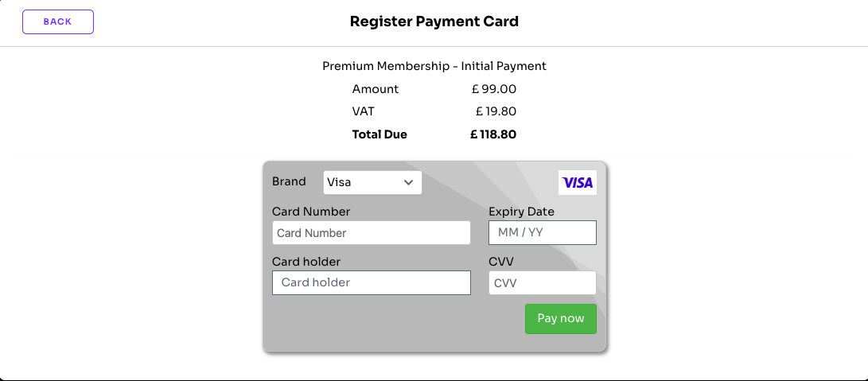This screenshot has height=381, width=868.
Task: Click into the MM / YY expiry field
Action: [543, 232]
